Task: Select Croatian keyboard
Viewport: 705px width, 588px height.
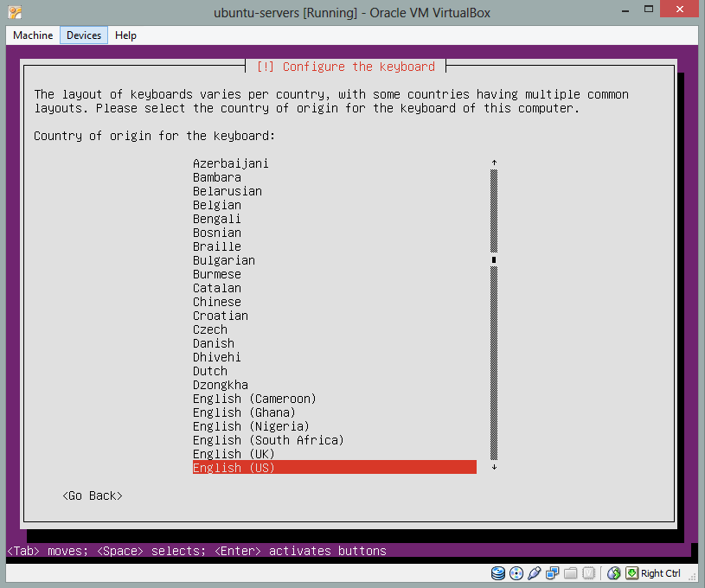Action: [x=221, y=316]
